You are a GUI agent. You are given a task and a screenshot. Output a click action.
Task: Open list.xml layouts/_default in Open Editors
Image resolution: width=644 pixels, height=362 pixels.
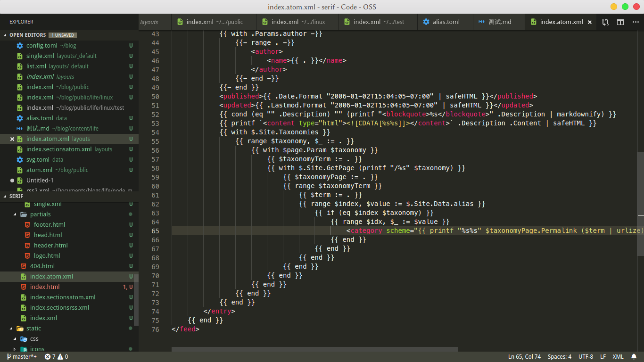[69, 66]
